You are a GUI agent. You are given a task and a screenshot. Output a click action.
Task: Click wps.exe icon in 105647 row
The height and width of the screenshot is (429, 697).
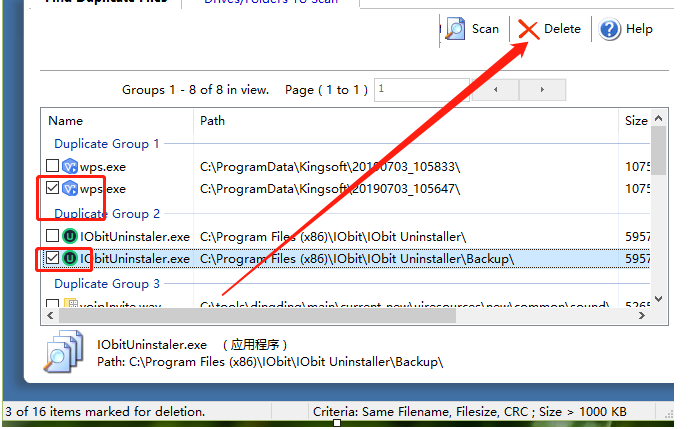[70, 188]
